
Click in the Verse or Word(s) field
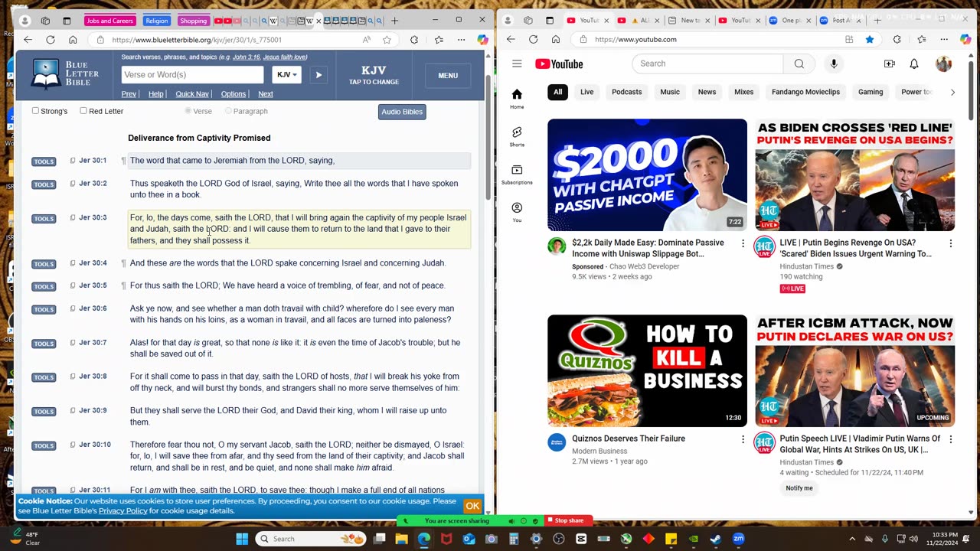[192, 74]
